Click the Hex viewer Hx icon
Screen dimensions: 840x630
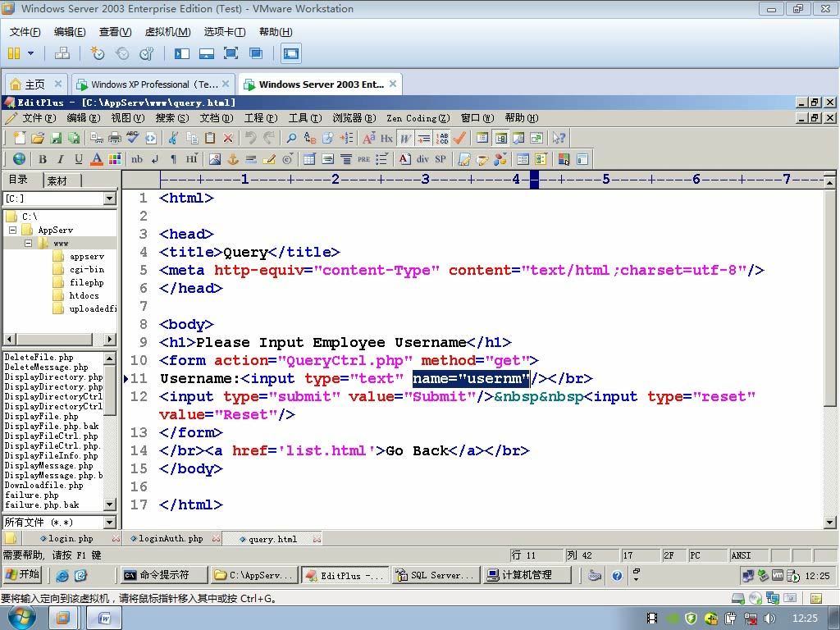pyautogui.click(x=387, y=138)
